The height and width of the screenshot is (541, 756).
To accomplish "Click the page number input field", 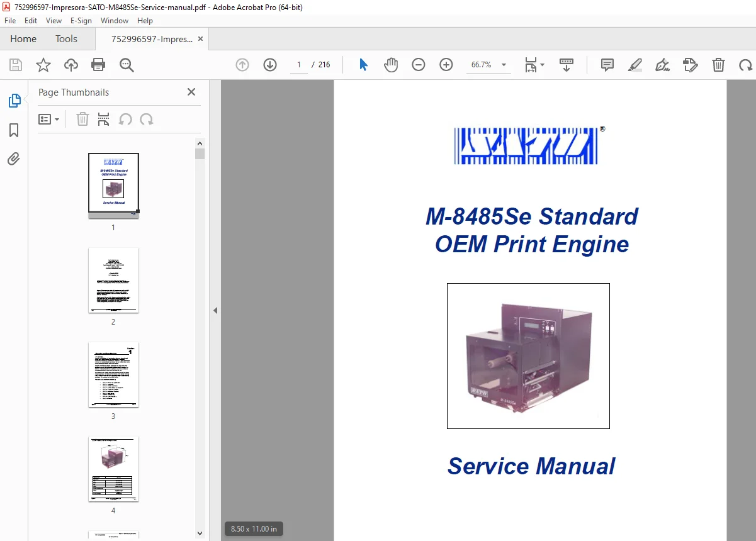I will (x=299, y=65).
